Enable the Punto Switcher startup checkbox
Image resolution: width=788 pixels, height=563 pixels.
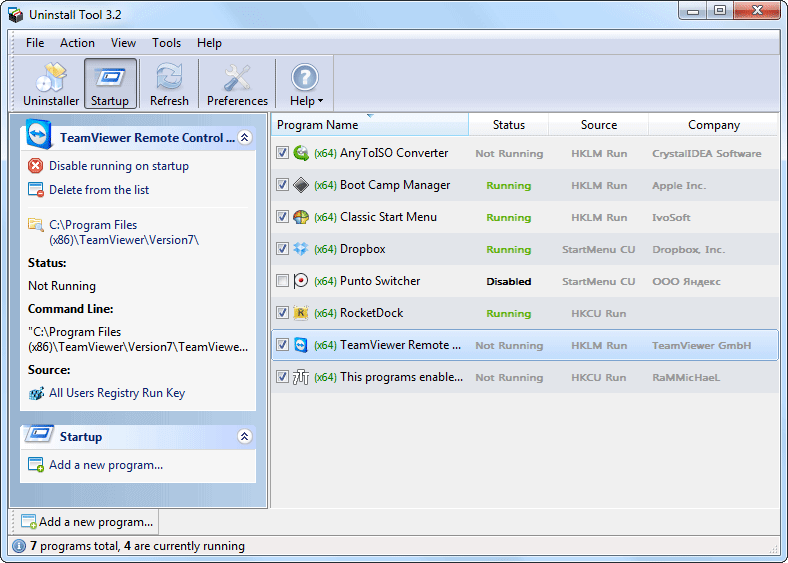pos(282,280)
